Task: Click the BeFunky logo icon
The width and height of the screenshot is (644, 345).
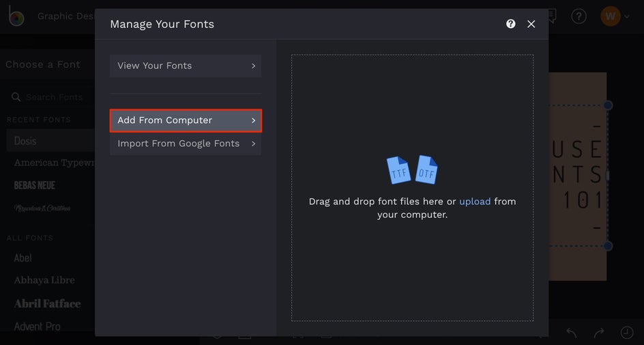Action: click(x=15, y=16)
